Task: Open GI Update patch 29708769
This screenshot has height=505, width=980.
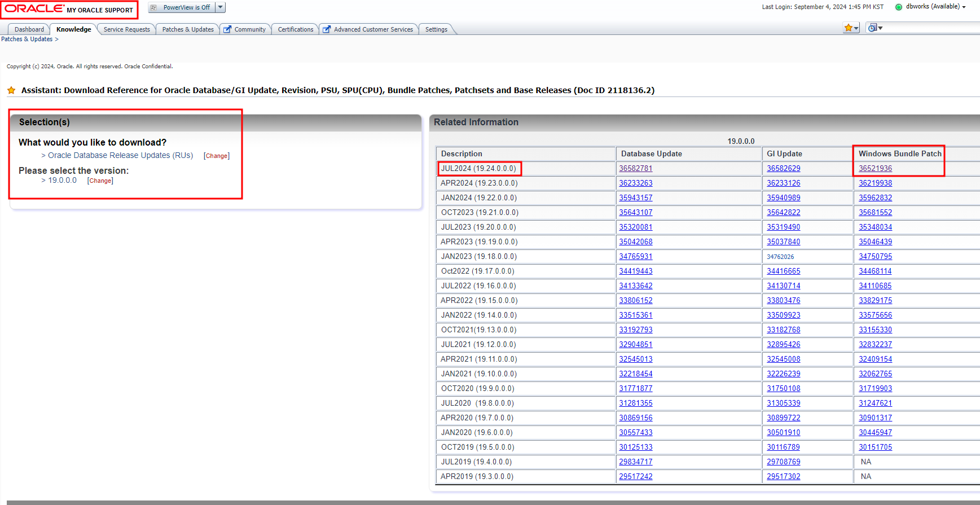Action: click(783, 462)
